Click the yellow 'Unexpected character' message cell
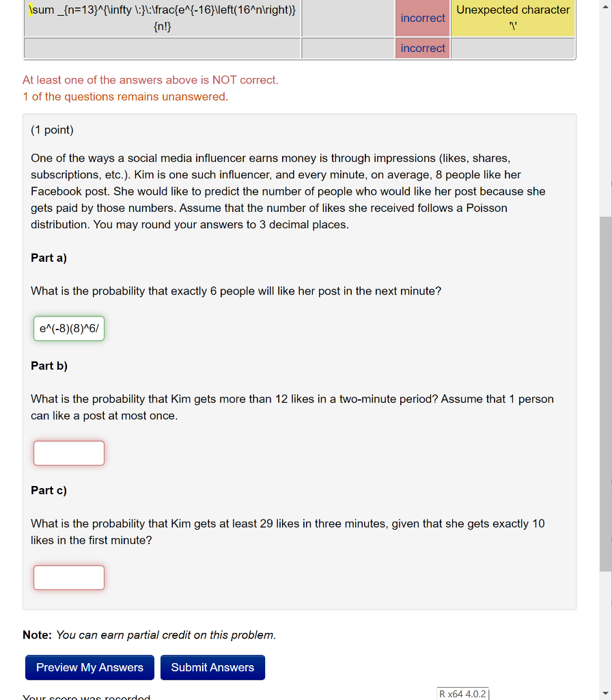 [513, 18]
